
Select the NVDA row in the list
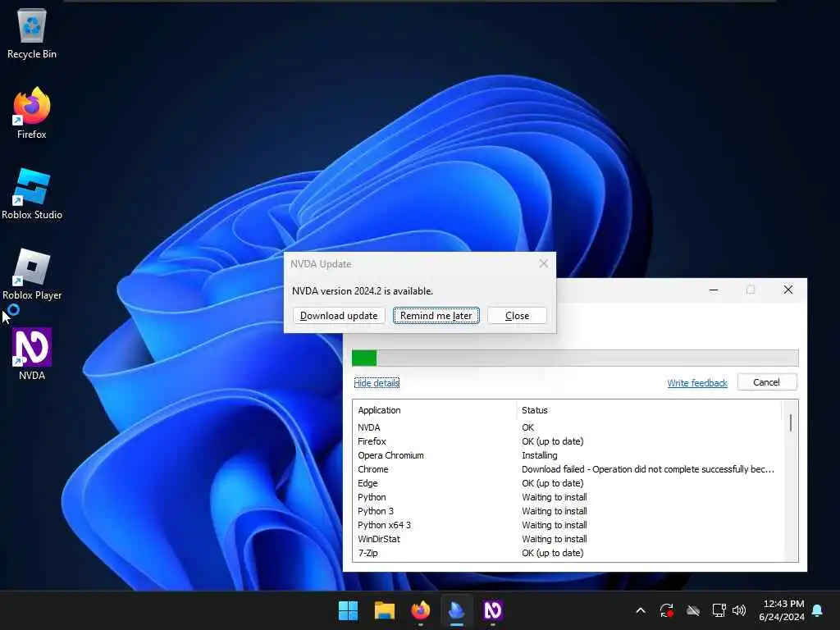(x=568, y=427)
